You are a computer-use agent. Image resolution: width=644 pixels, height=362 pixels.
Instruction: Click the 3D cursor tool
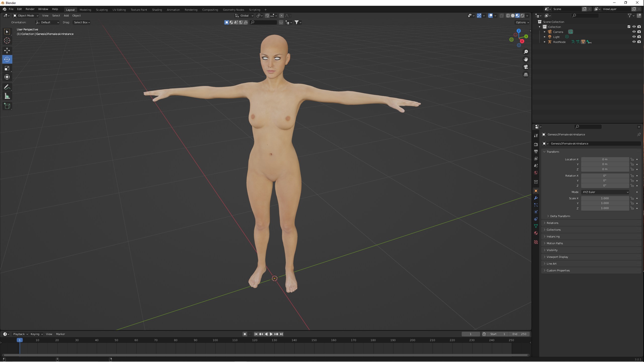coord(7,40)
